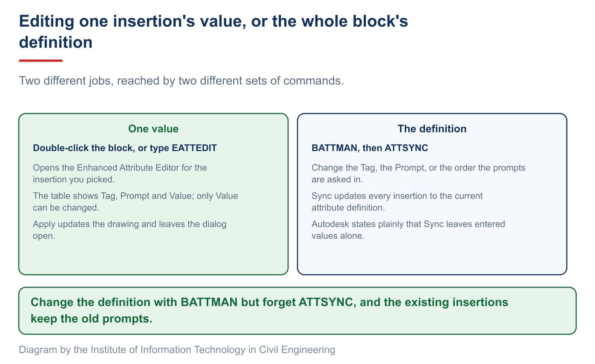
Task: Select the subtitle about two different jobs
Action: [181, 81]
